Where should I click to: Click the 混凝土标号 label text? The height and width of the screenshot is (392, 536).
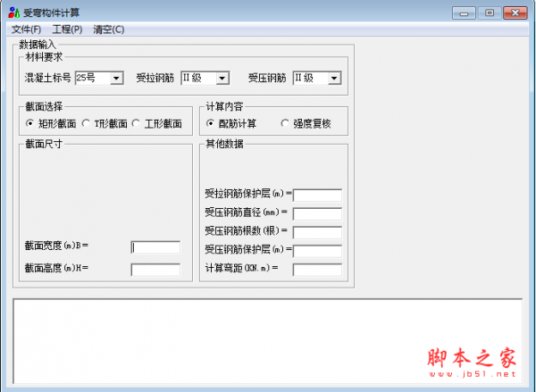pyautogui.click(x=47, y=78)
